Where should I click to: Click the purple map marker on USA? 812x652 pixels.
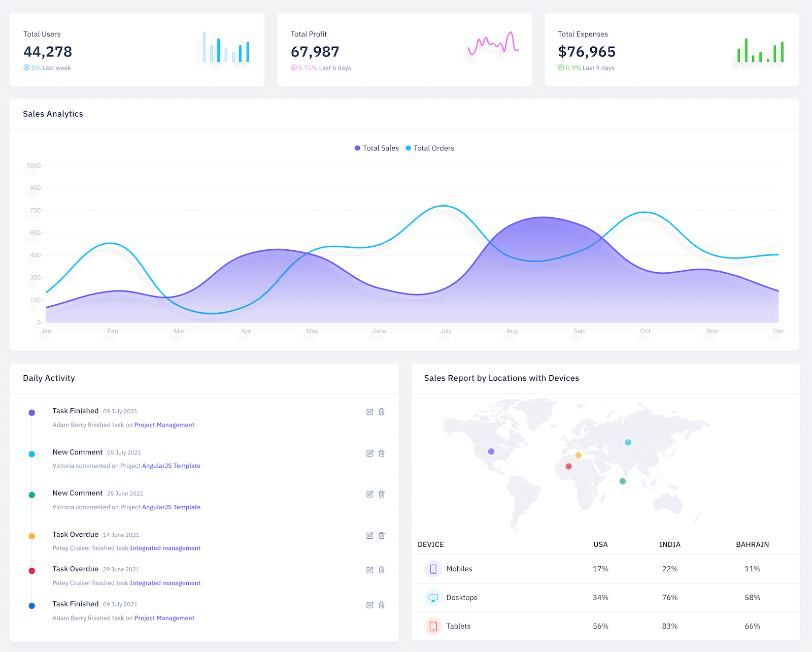click(x=491, y=451)
